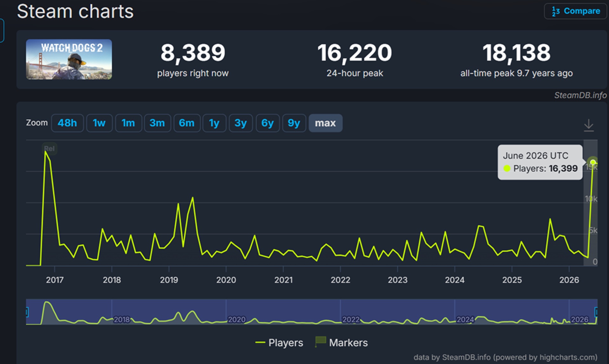This screenshot has height=364, width=609.
Task: Click the left navigator range handle
Action: (27, 312)
